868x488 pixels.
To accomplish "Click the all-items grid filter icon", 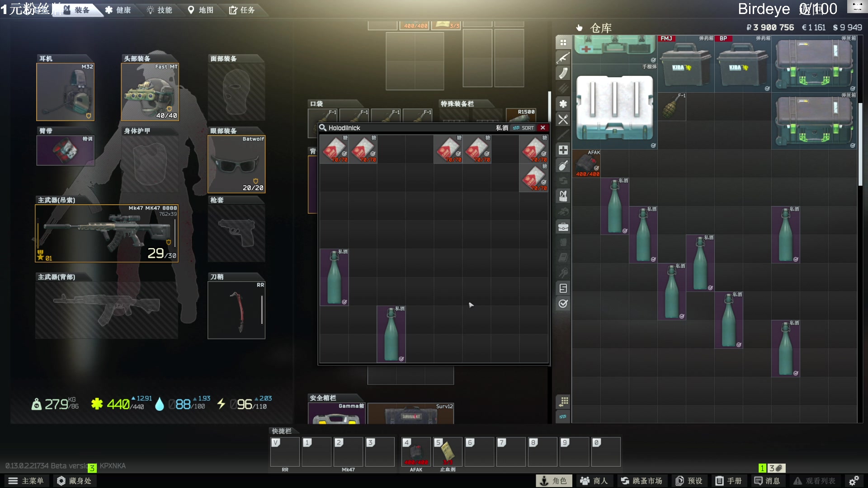I will point(563,42).
